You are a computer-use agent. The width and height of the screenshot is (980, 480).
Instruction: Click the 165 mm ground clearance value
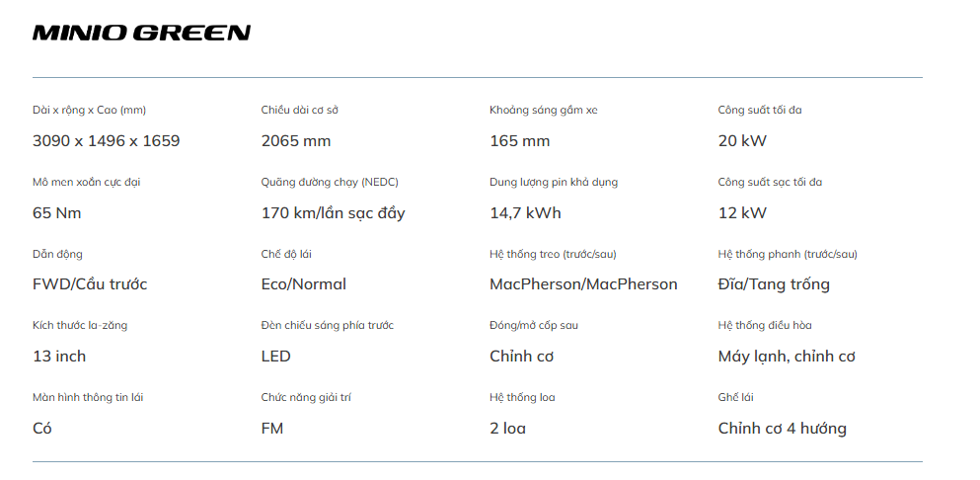(520, 141)
